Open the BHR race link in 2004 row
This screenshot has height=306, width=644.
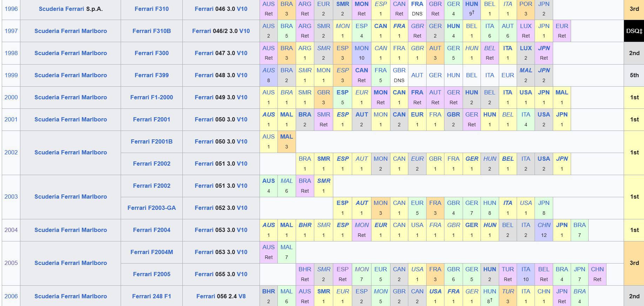pos(305,225)
